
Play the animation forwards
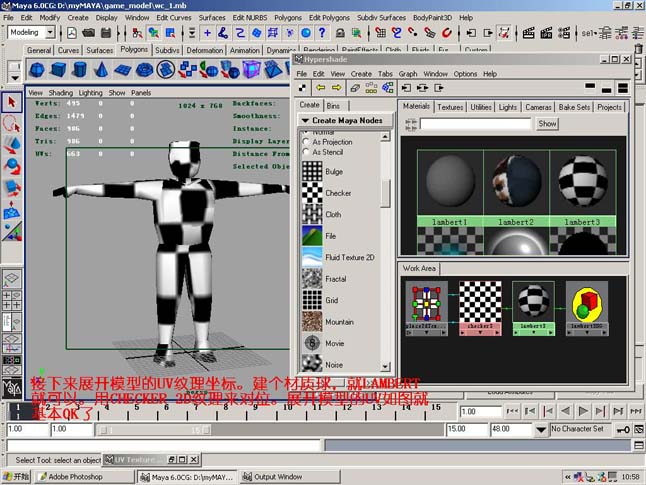tap(583, 411)
